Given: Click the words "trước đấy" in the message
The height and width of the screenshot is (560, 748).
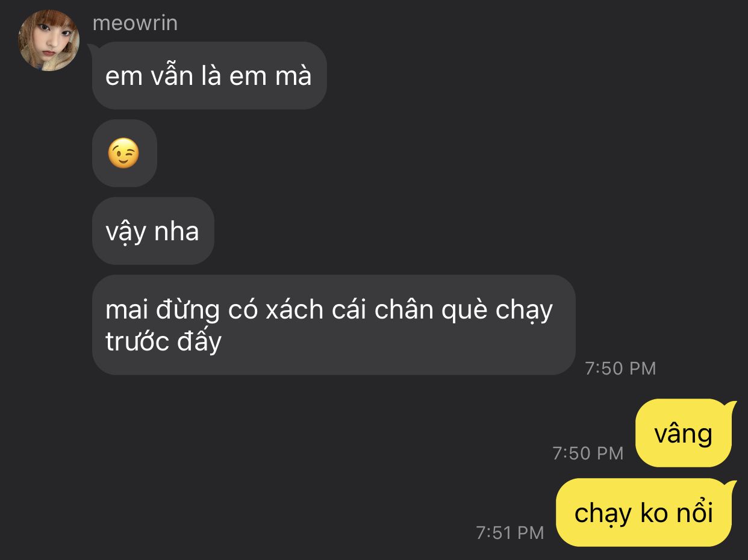Looking at the screenshot, I should coord(164,341).
